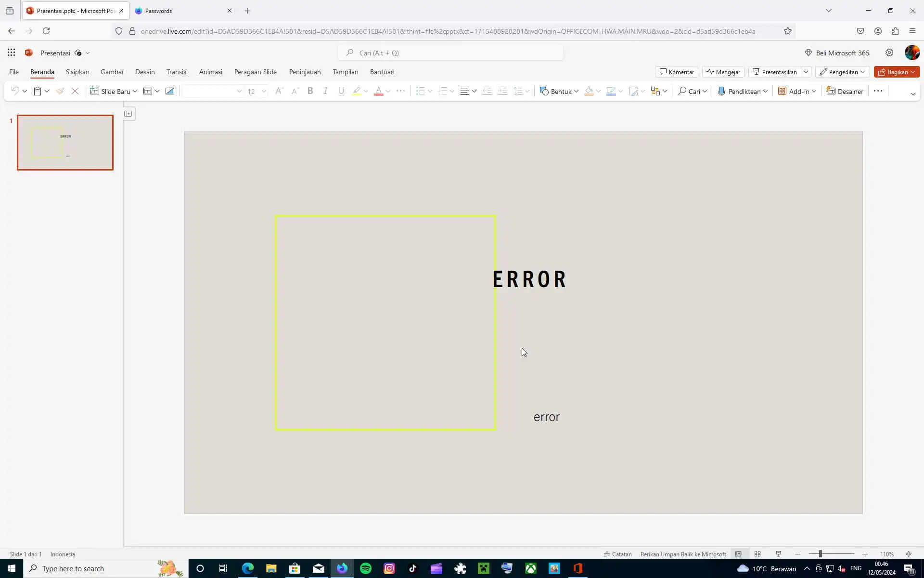Open the Desainer panel
The width and height of the screenshot is (924, 578).
pyautogui.click(x=845, y=91)
